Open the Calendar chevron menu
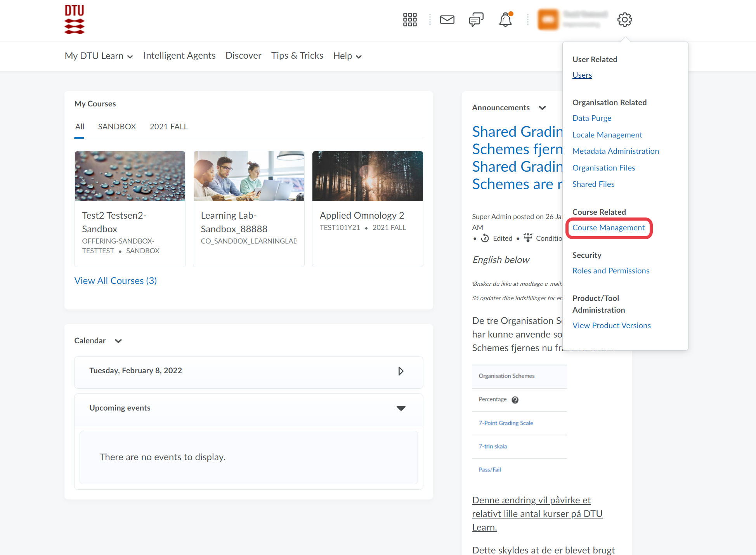The image size is (756, 555). click(118, 341)
